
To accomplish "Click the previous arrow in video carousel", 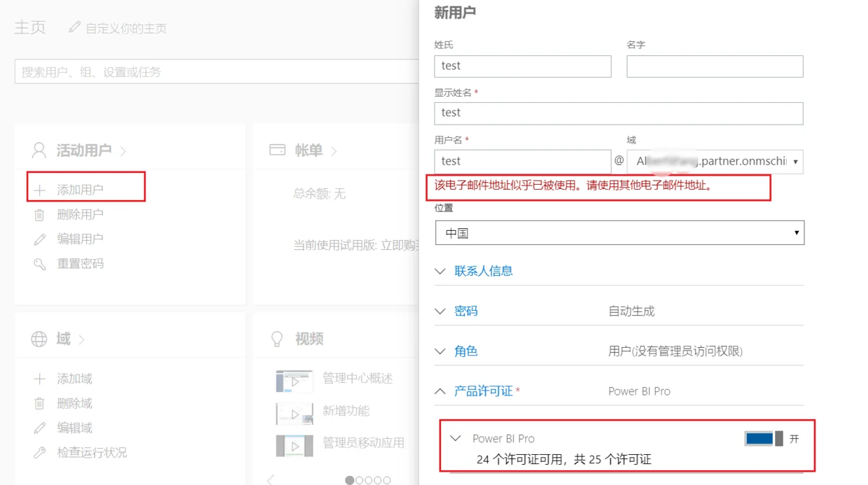I will (271, 479).
